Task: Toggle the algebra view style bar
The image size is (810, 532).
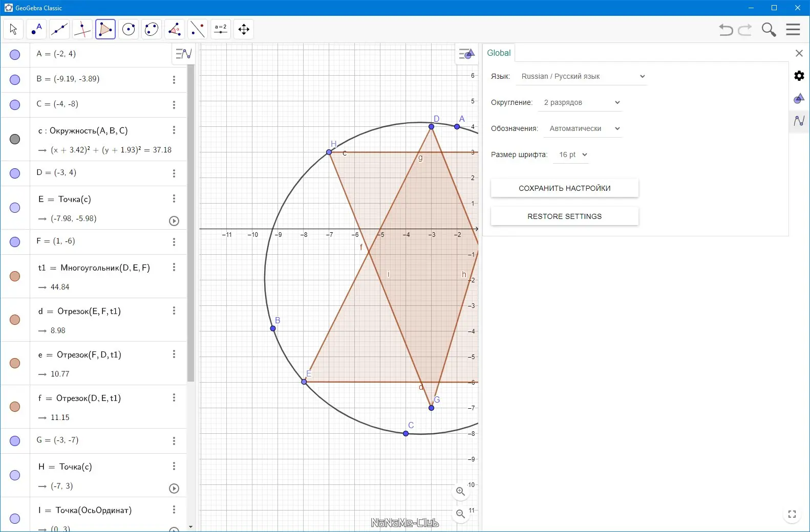Action: [183, 53]
